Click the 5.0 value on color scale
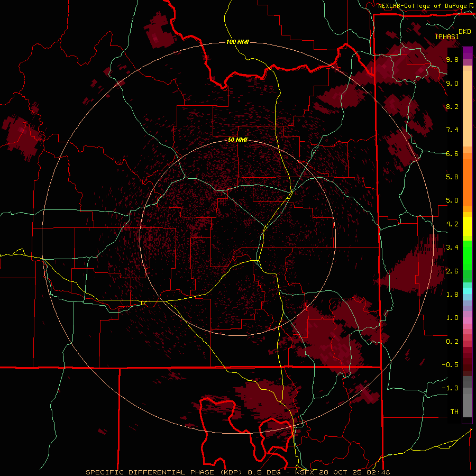The height and width of the screenshot is (476, 476). click(x=452, y=200)
